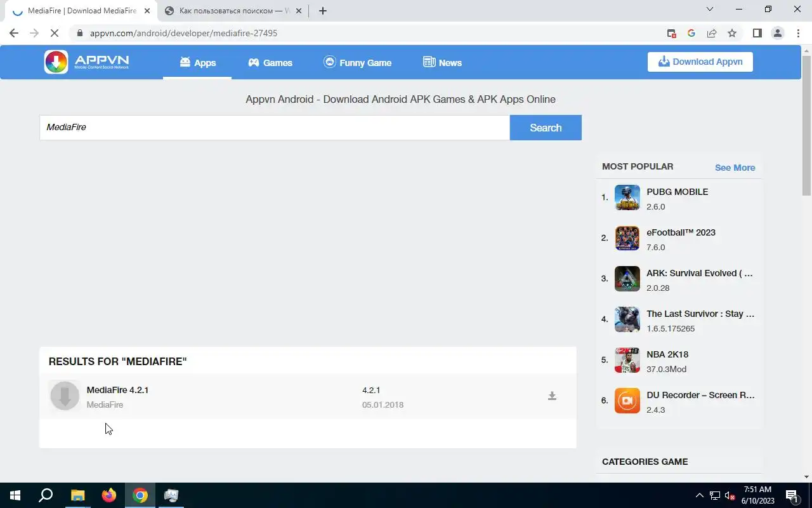The height and width of the screenshot is (508, 812).
Task: Open the NBA 2K18 title link
Action: click(667, 354)
